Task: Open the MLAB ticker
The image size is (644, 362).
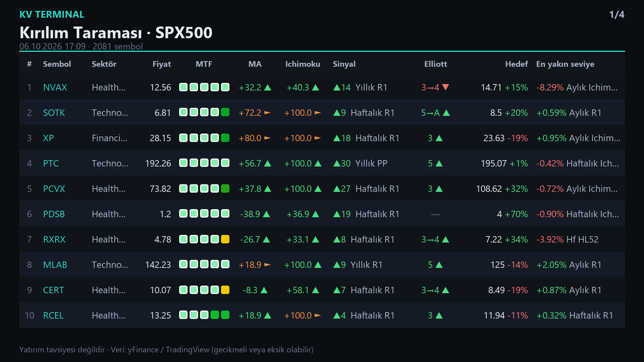Action: tap(55, 265)
